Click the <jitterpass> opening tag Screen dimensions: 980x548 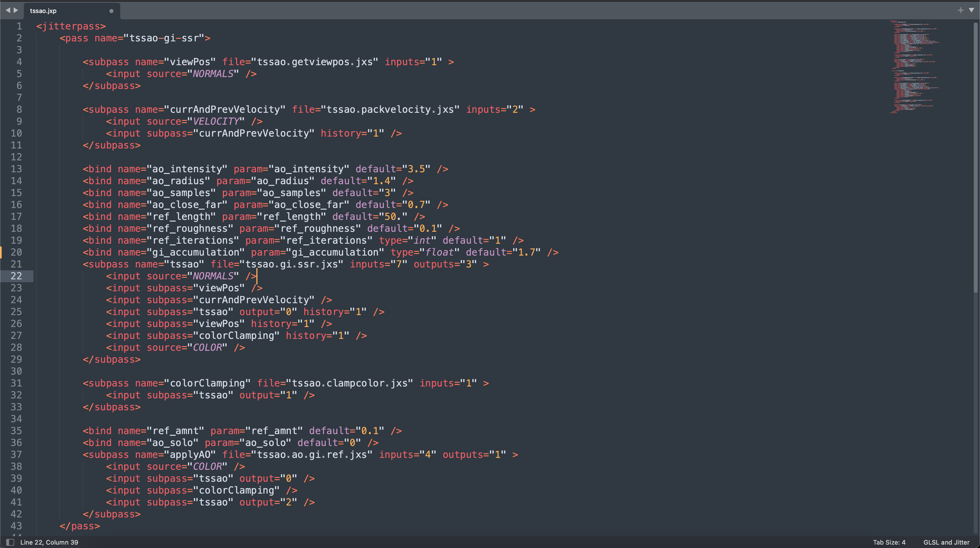[71, 26]
